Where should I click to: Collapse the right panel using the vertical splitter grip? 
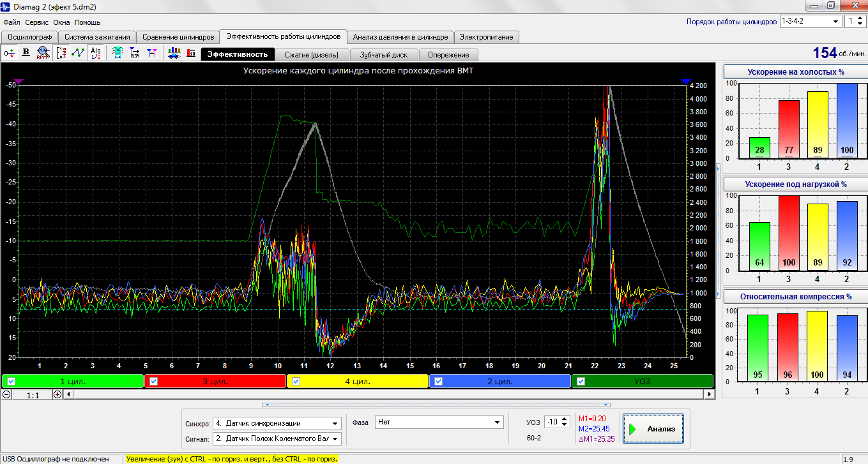point(718,232)
